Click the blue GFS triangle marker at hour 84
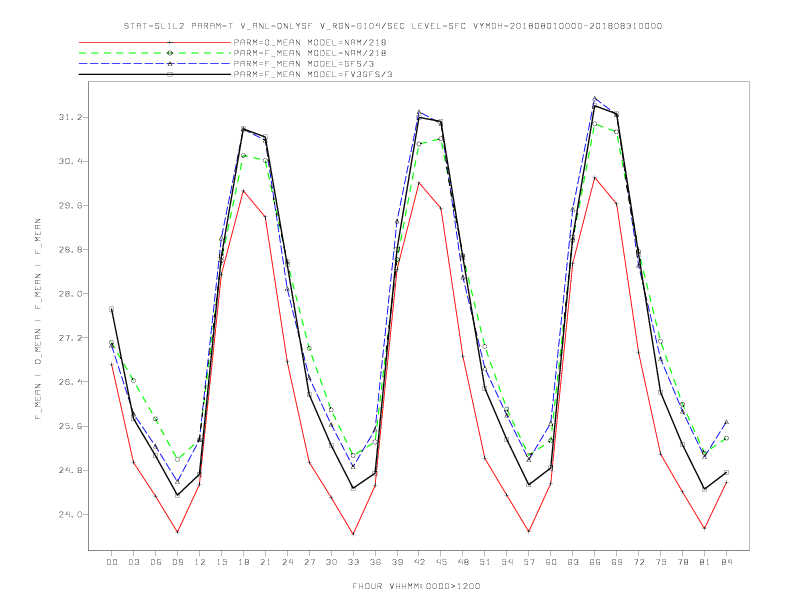This screenshot has width=792, height=612. click(726, 422)
